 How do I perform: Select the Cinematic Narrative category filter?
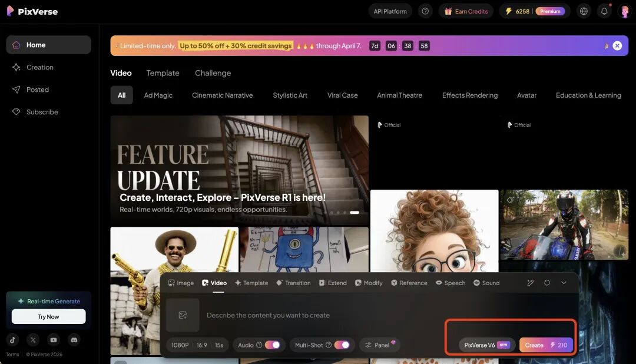tap(222, 95)
